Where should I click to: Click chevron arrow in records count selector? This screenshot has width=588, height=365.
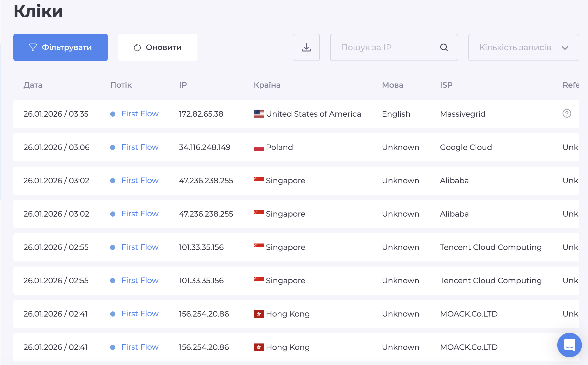tap(565, 48)
